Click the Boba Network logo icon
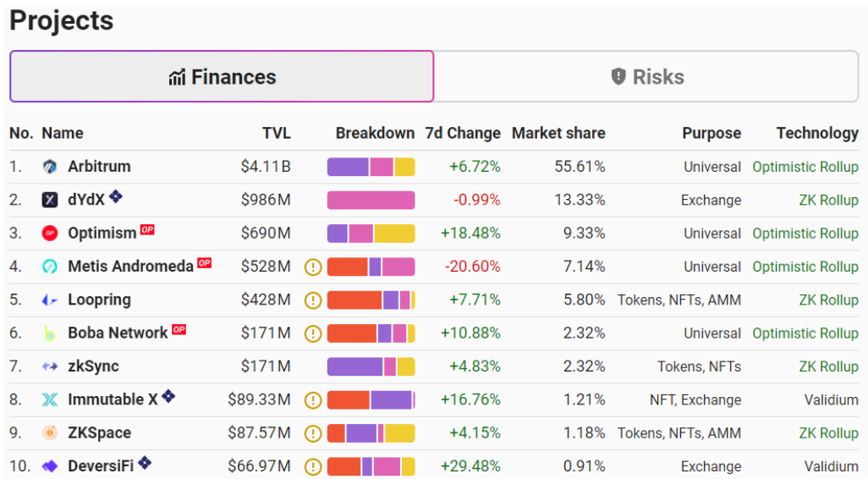Screen dimensions: 868x479 [x=50, y=333]
